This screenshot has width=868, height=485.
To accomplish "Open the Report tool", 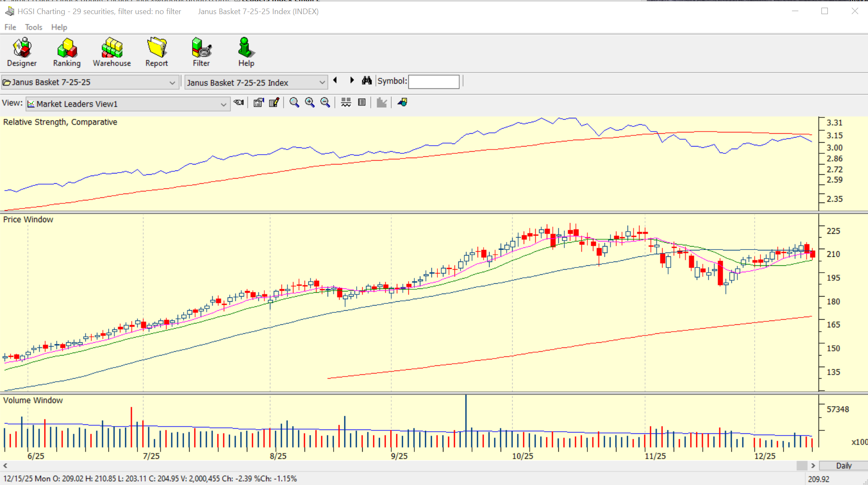I will point(156,52).
